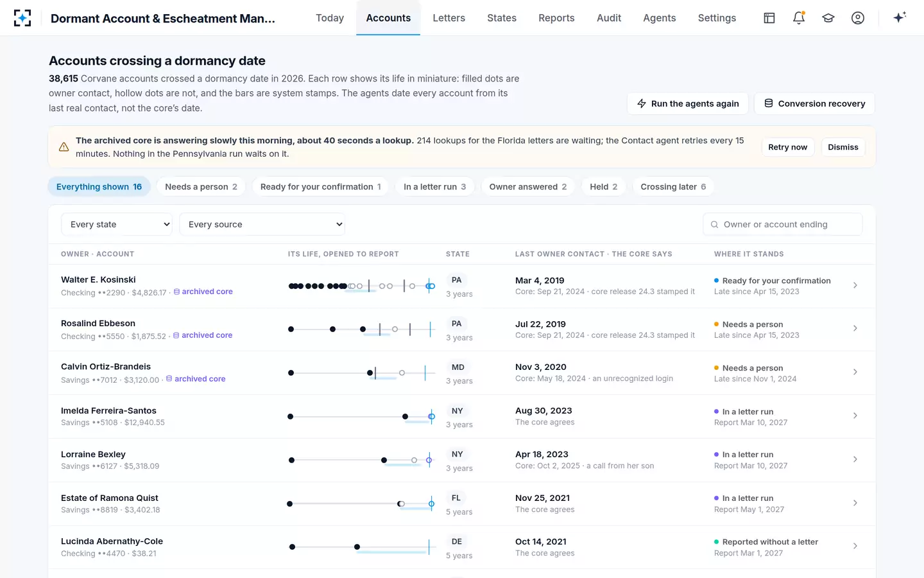The height and width of the screenshot is (578, 924).
Task: Click Run the agents again
Action: pyautogui.click(x=688, y=103)
